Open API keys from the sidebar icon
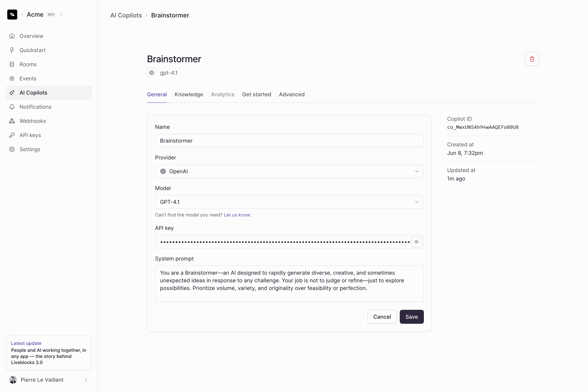Image resolution: width=588 pixels, height=392 pixels. pos(12,135)
